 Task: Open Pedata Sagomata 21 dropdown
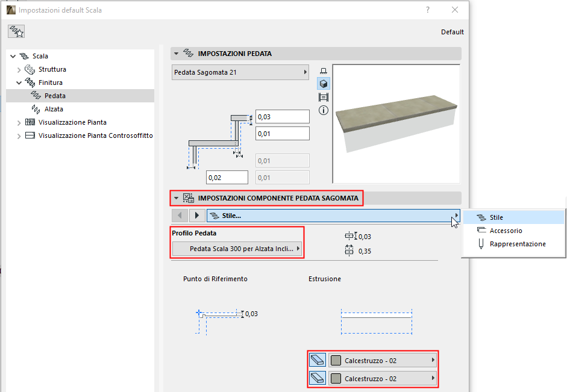tap(240, 72)
